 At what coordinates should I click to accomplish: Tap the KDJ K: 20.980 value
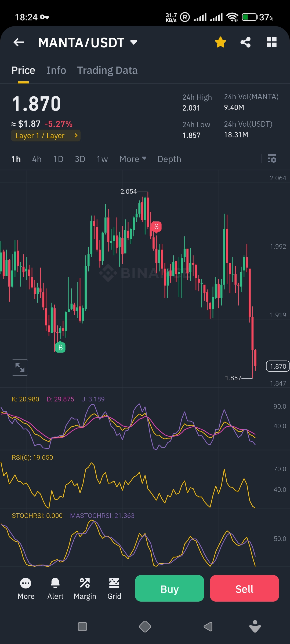(x=26, y=399)
